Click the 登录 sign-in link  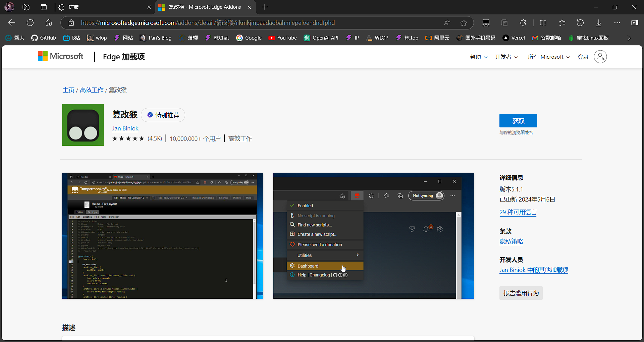[583, 57]
